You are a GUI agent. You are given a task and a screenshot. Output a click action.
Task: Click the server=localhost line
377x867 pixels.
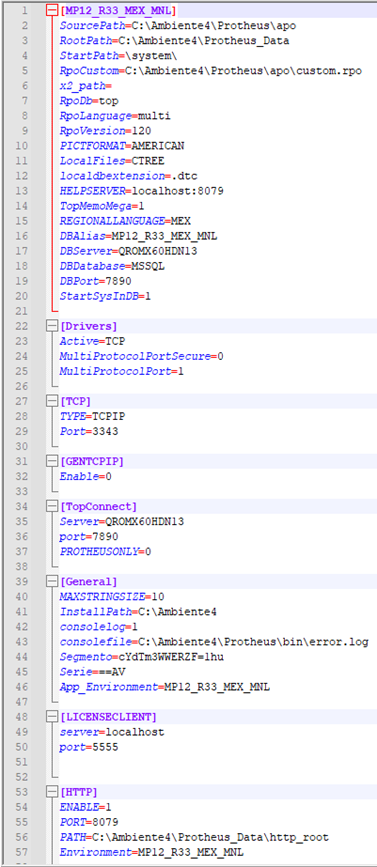[112, 732]
